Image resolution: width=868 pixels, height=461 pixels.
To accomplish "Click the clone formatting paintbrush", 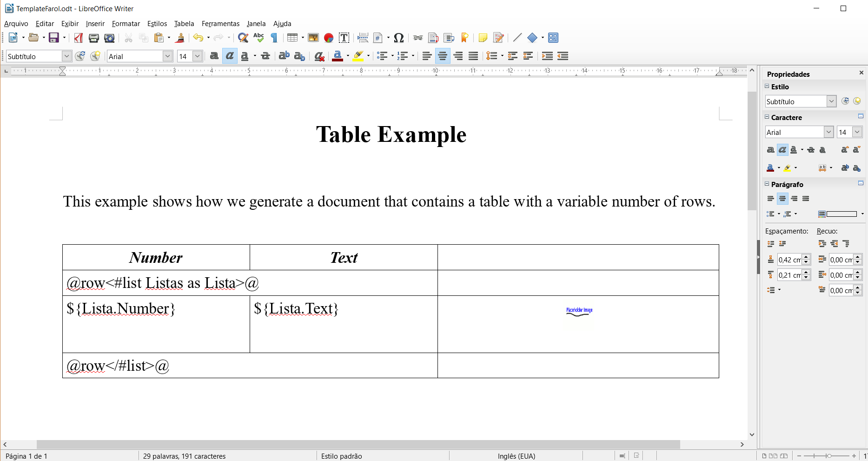I will (x=180, y=38).
